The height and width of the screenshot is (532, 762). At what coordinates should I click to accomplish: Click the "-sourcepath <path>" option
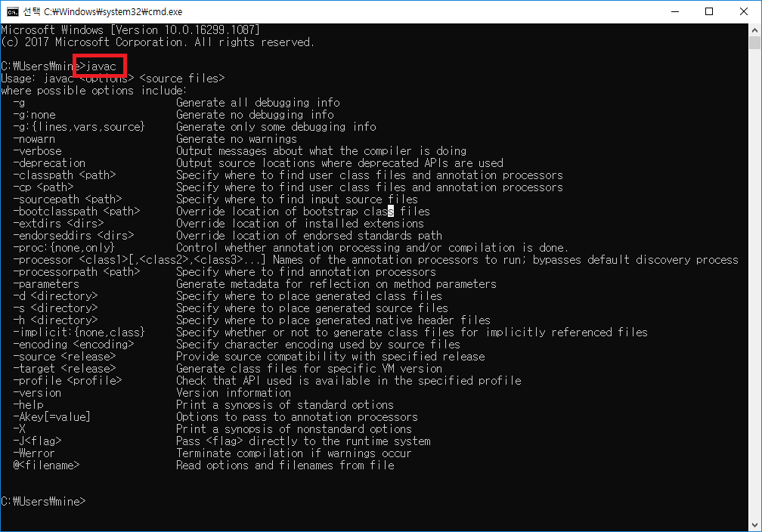coord(67,199)
